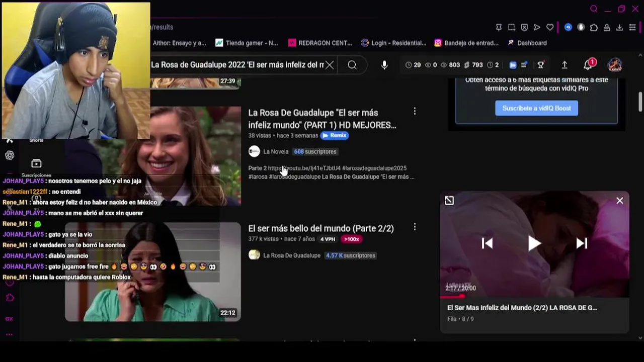Image resolution: width=644 pixels, height=362 pixels.
Task: Click the 22:12 video thumbnail
Action: click(153, 271)
